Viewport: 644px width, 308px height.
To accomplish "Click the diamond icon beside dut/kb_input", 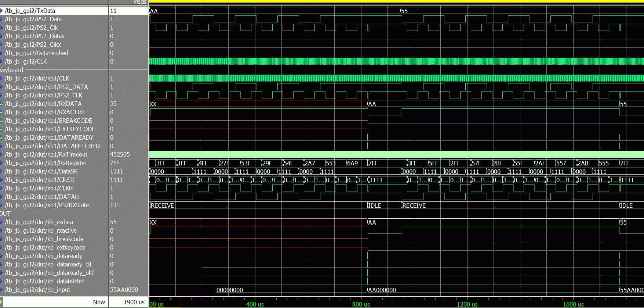I will click(1, 290).
